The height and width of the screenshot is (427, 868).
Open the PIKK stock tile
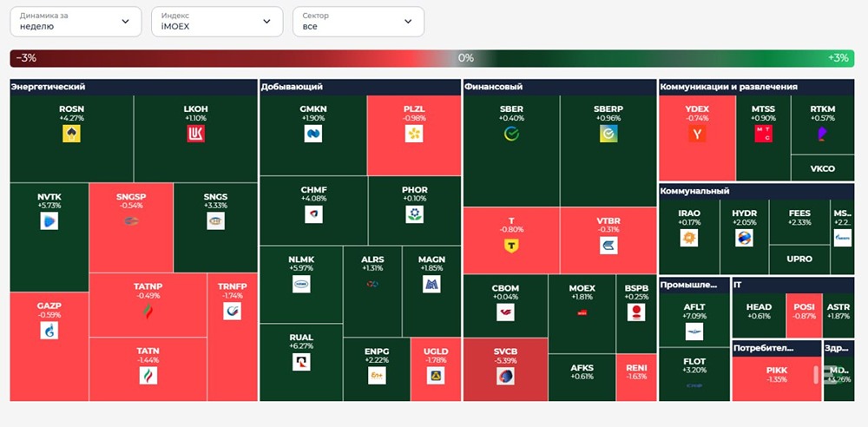(x=777, y=378)
